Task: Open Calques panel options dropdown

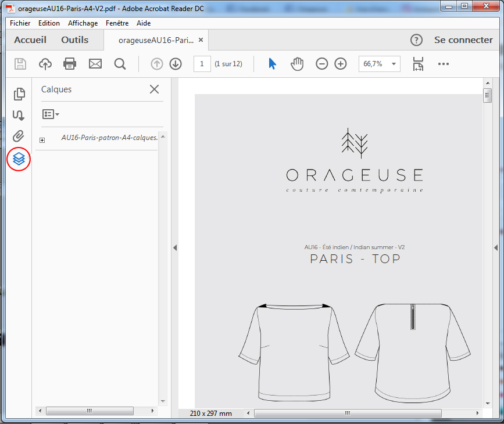Action: click(51, 114)
